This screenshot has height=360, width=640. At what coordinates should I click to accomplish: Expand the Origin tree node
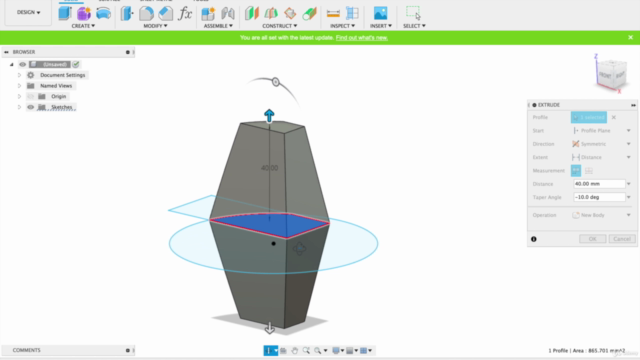point(19,96)
